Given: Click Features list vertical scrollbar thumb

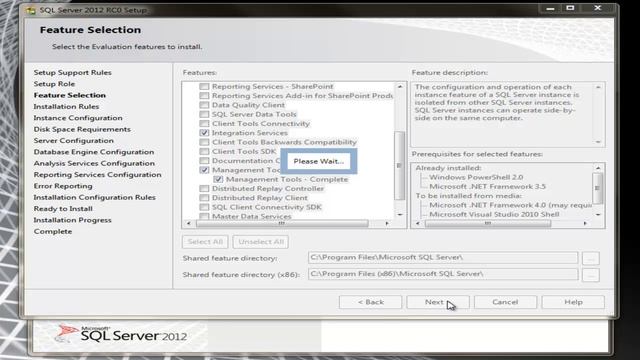Looking at the screenshot, I should (400, 165).
